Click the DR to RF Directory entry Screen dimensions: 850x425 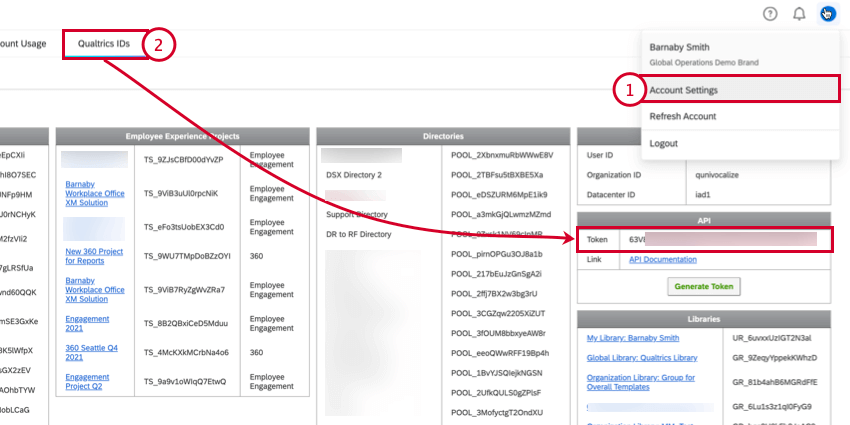coord(358,235)
